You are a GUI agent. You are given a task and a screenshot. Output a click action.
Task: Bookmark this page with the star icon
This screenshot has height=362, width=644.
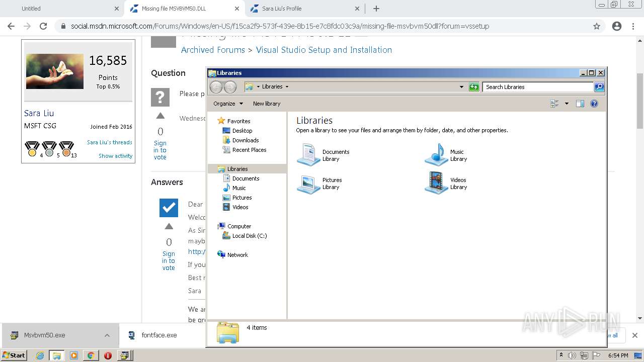coord(597,26)
